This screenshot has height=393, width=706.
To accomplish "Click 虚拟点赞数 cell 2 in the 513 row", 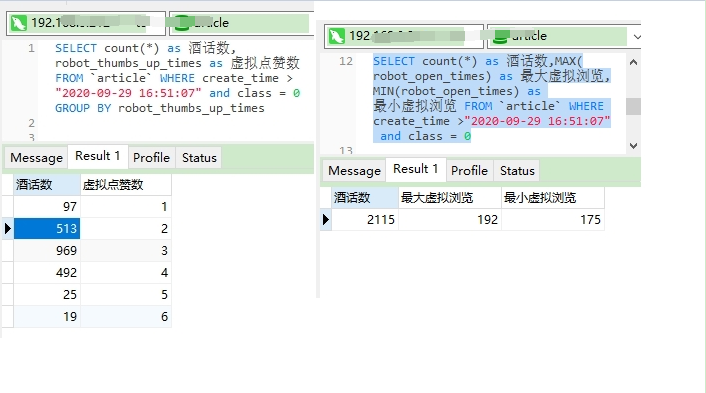I will (126, 229).
